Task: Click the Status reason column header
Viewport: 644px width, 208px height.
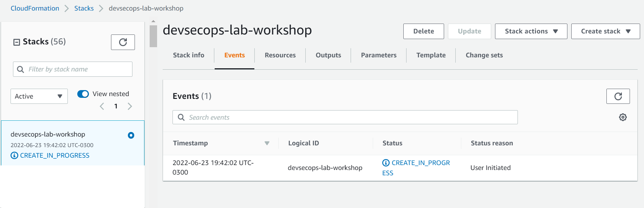Action: click(x=492, y=143)
